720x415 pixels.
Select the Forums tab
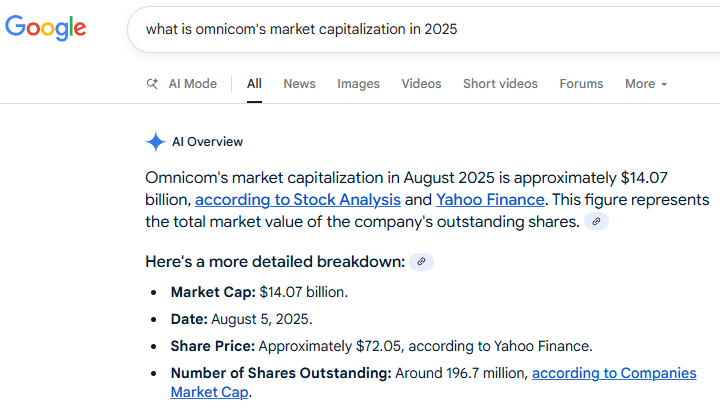(x=581, y=84)
